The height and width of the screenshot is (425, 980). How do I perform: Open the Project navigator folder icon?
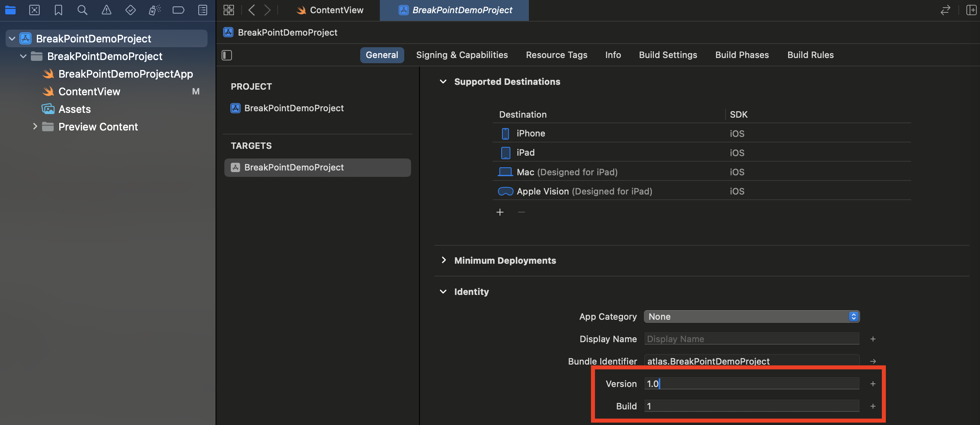pos(10,10)
